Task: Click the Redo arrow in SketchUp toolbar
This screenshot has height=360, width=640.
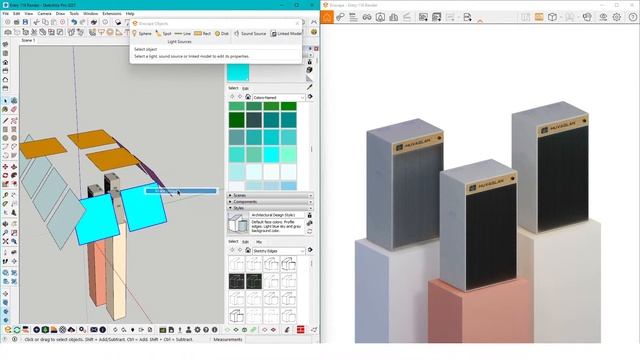Action: 82,22
